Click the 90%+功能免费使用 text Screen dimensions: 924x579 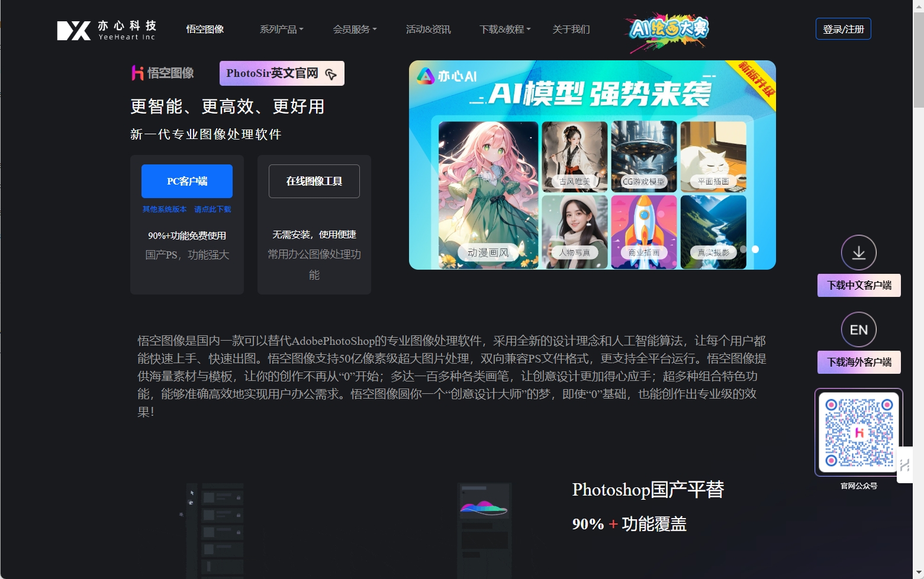coord(187,235)
